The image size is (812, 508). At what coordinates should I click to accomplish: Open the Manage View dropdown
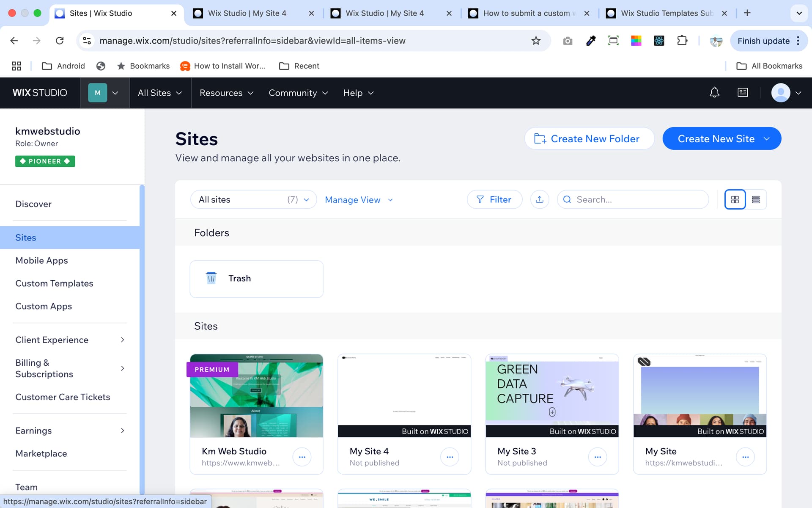[359, 200]
